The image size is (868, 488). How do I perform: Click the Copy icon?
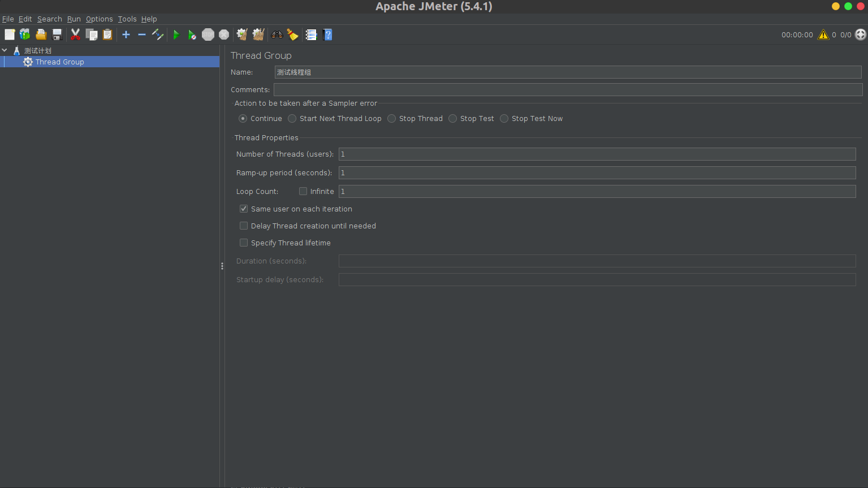coord(92,34)
